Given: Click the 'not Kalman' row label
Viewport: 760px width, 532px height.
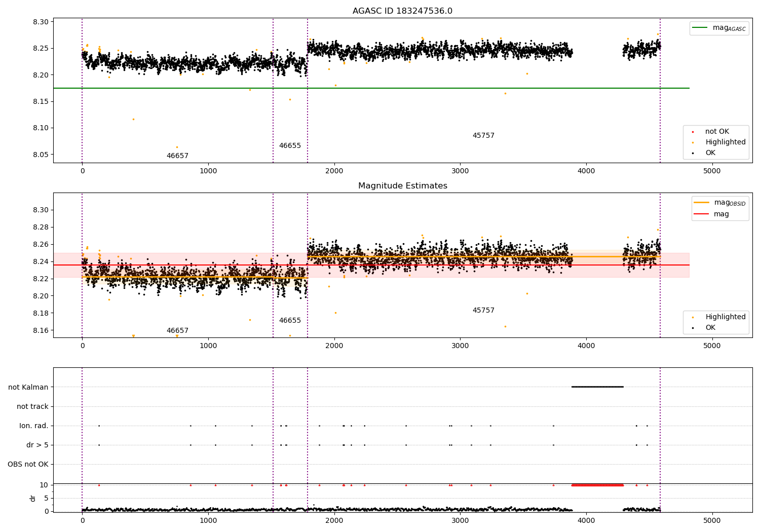Looking at the screenshot, I should (28, 387).
